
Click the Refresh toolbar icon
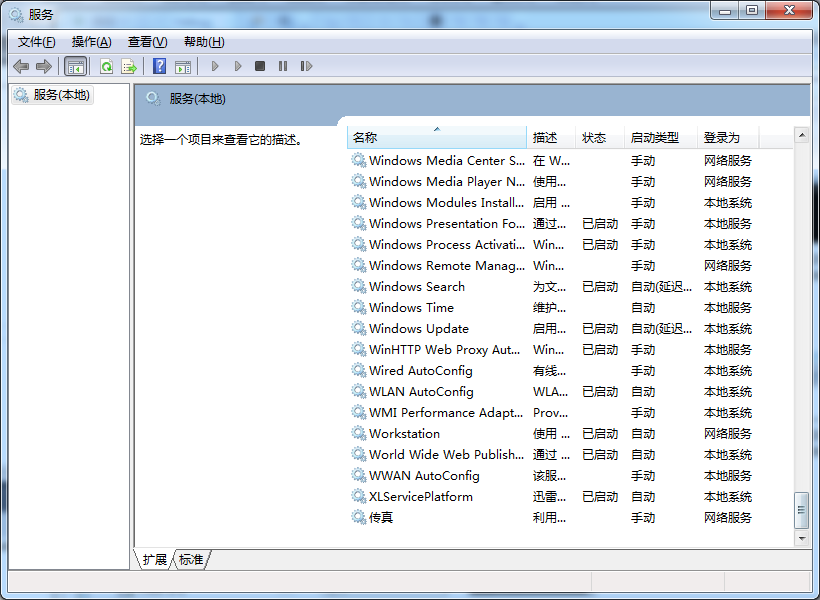[x=107, y=66]
